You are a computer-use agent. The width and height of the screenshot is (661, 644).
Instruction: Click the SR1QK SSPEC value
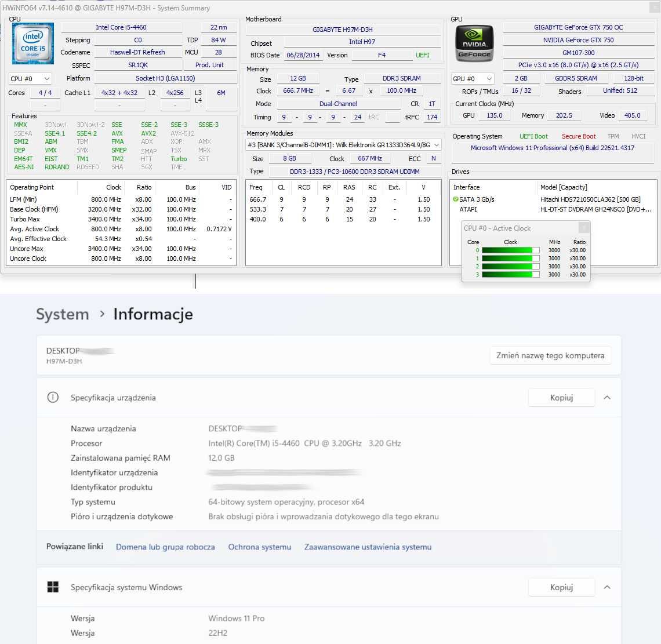point(138,65)
